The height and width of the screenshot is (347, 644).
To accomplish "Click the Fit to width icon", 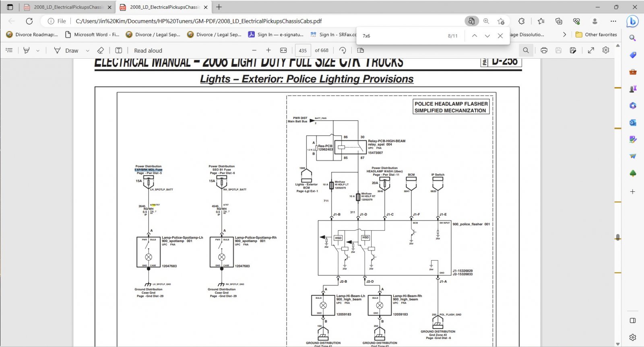I will (x=283, y=50).
